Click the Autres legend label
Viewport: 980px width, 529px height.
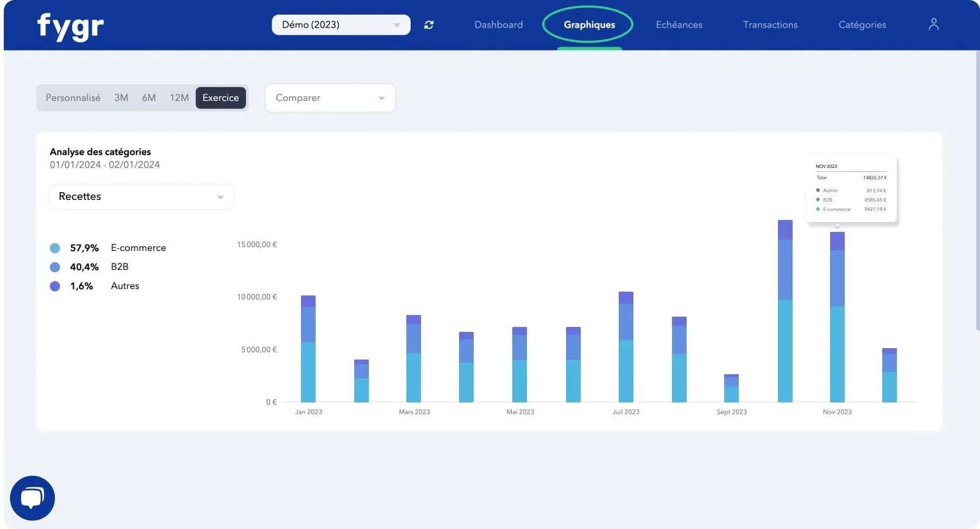click(x=125, y=286)
